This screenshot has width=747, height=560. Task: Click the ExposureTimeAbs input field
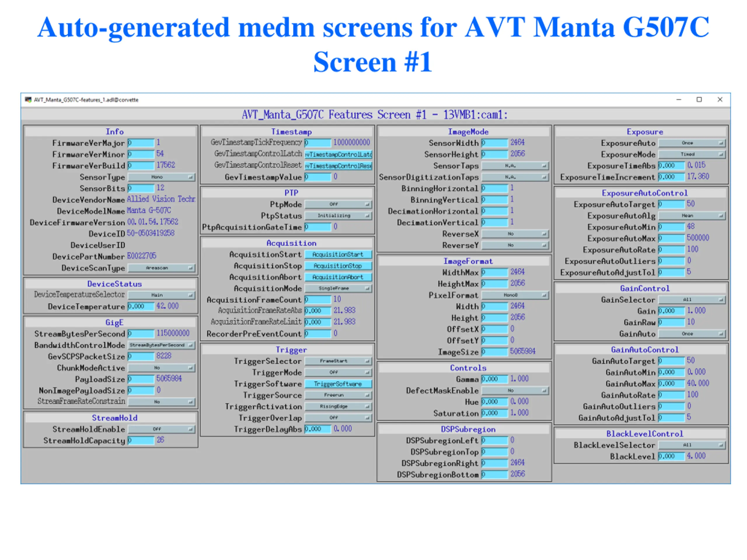pyautogui.click(x=671, y=166)
